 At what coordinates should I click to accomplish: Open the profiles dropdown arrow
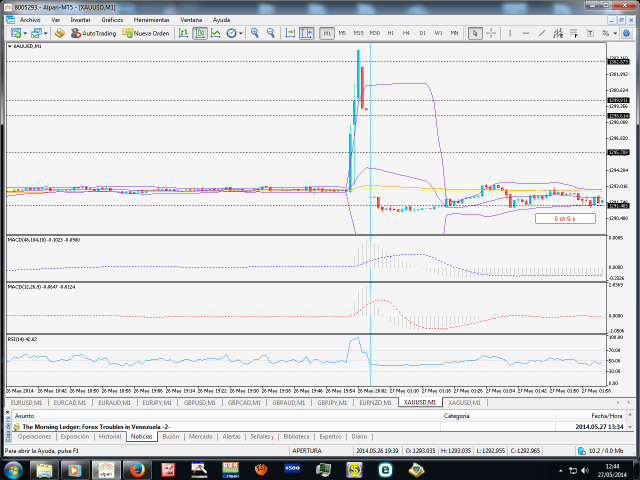[45, 33]
